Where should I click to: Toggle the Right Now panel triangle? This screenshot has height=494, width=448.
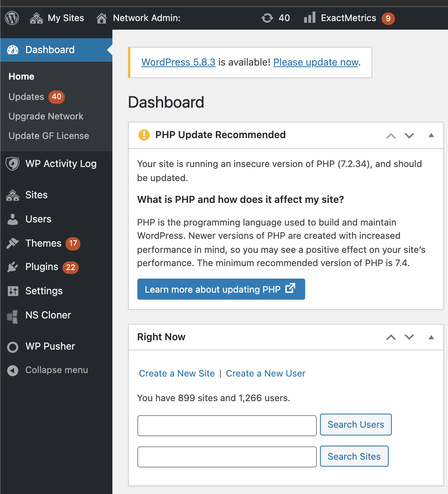[431, 337]
